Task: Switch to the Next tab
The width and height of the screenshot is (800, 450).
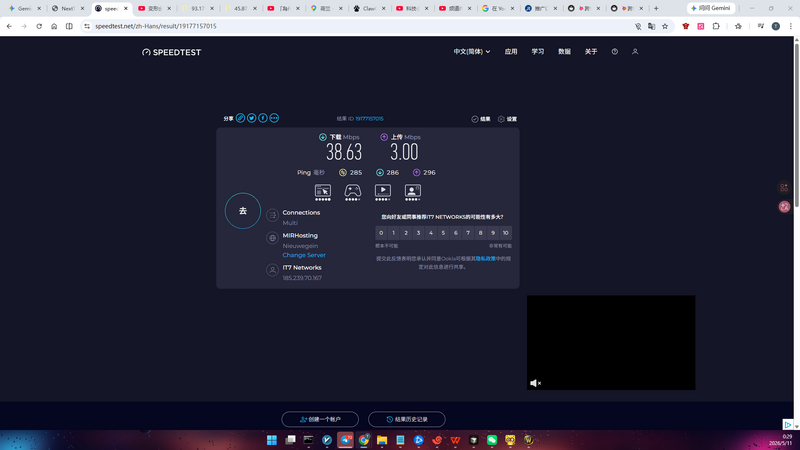Action: tap(68, 8)
